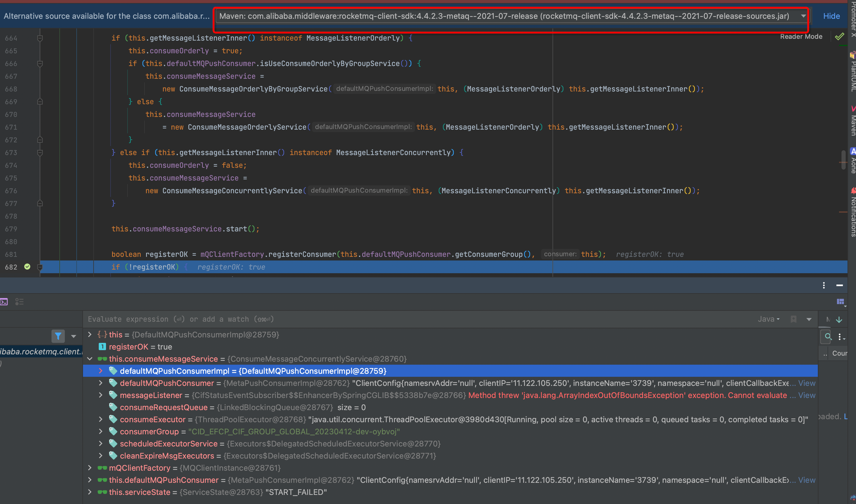The width and height of the screenshot is (856, 504).
Task: Click the threads list view icon
Action: click(19, 302)
